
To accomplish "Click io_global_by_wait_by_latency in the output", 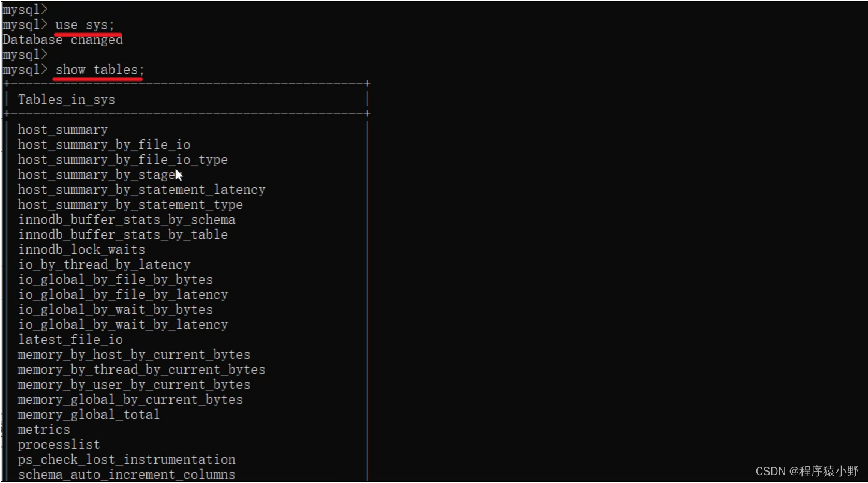I will pyautogui.click(x=122, y=325).
